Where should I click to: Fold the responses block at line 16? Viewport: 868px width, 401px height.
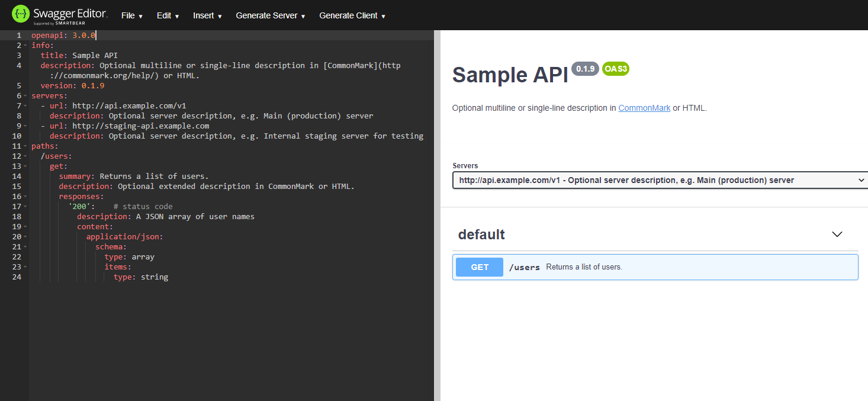[x=25, y=197]
